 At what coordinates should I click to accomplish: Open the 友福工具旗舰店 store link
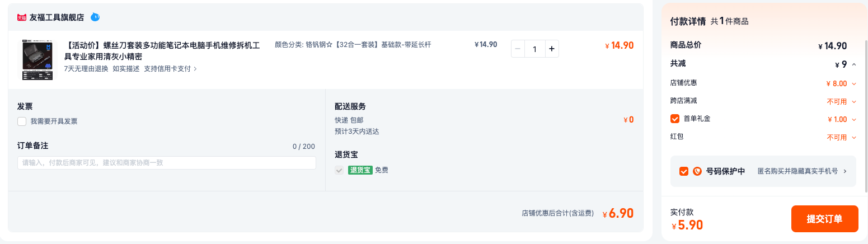(57, 17)
